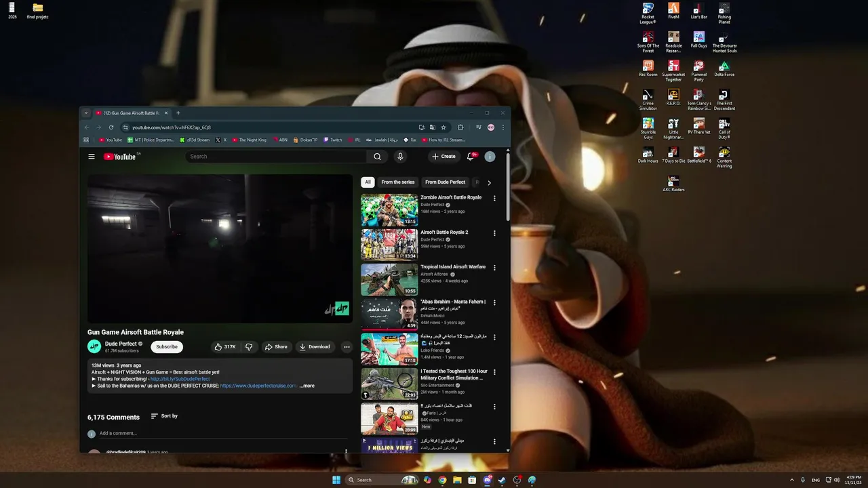Open Discord from the taskbar
This screenshot has height=488, width=868.
pos(487,480)
